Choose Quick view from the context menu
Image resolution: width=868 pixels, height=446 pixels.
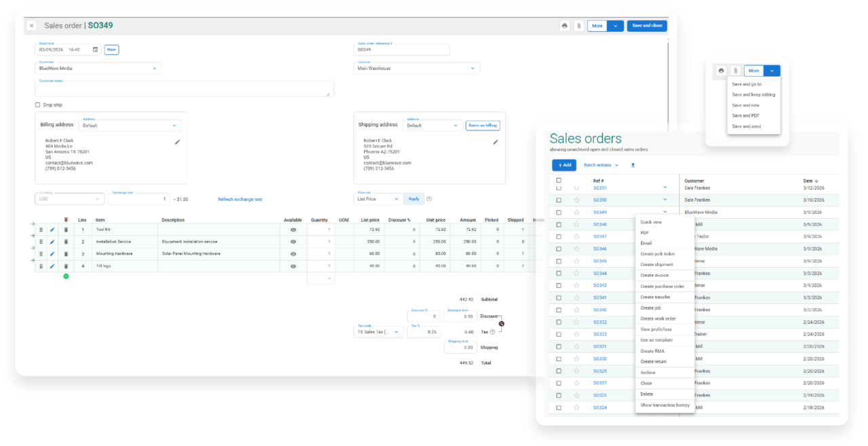tap(651, 222)
